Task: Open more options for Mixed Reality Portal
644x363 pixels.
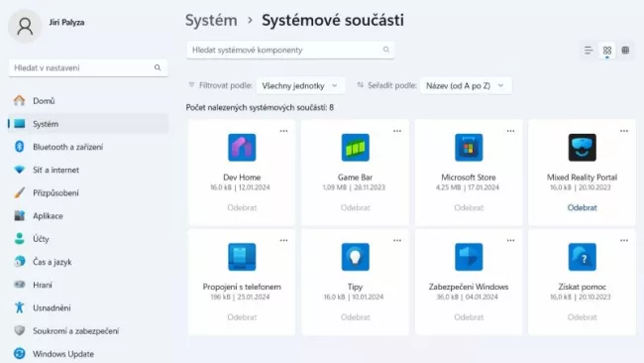Action: tap(624, 131)
